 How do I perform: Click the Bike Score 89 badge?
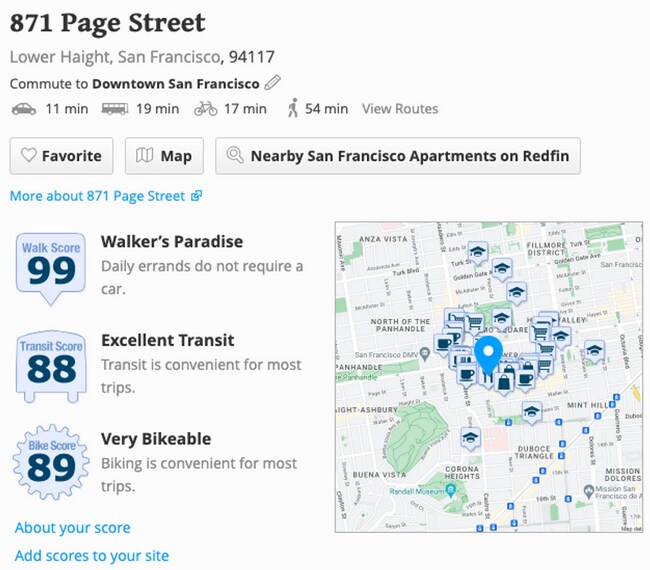(x=51, y=462)
